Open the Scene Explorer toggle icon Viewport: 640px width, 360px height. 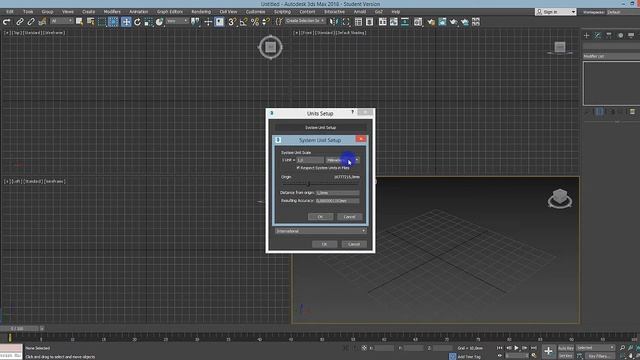click(358, 22)
